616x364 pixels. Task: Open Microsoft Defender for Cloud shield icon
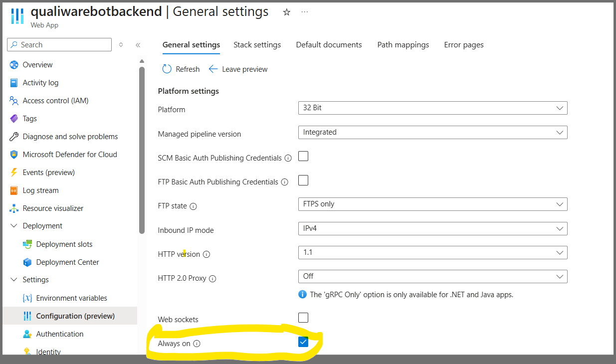pos(14,155)
